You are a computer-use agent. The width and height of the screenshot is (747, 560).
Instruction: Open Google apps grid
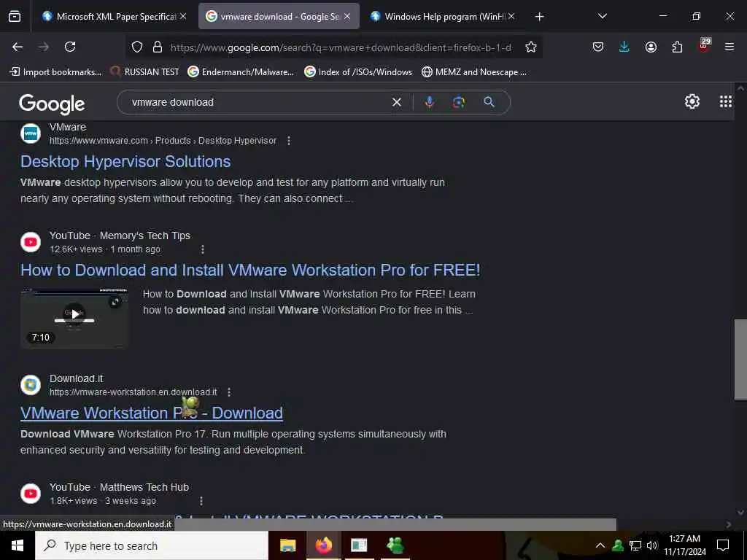pyautogui.click(x=726, y=101)
